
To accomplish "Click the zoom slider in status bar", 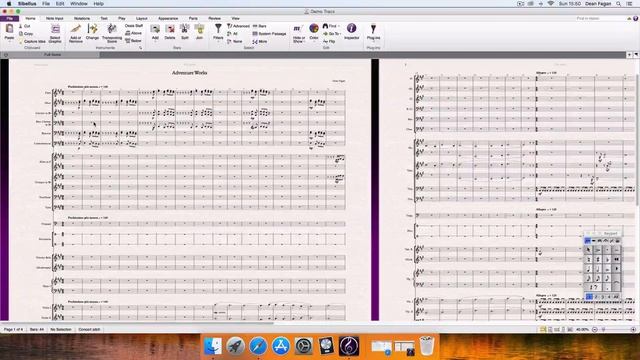I will click(x=614, y=329).
